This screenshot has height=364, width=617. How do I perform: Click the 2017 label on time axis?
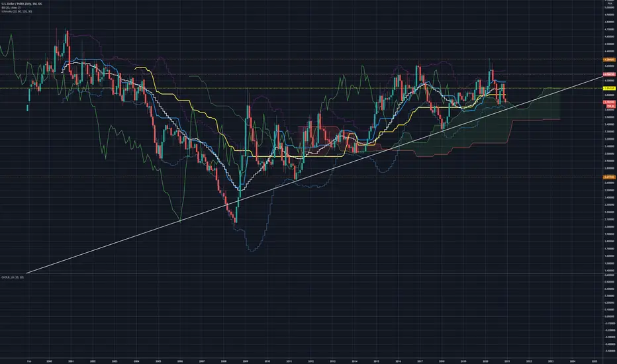click(x=420, y=361)
